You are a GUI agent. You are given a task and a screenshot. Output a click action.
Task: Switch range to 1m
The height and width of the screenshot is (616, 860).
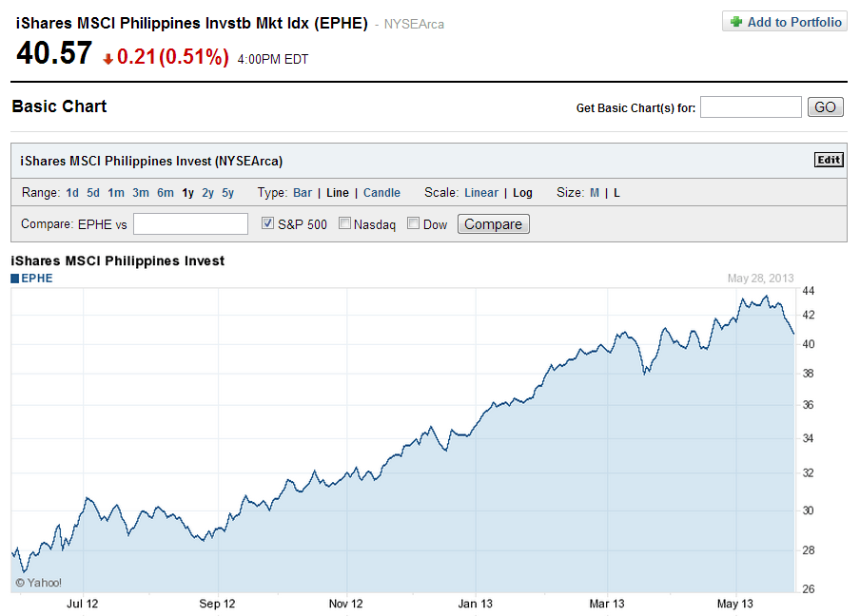coord(116,193)
